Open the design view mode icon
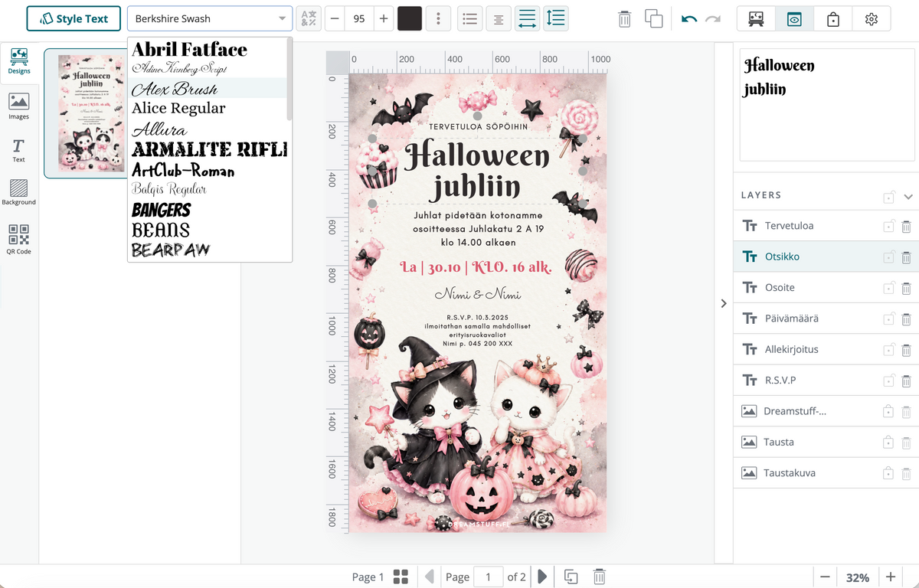This screenshot has width=919, height=588. tap(756, 18)
